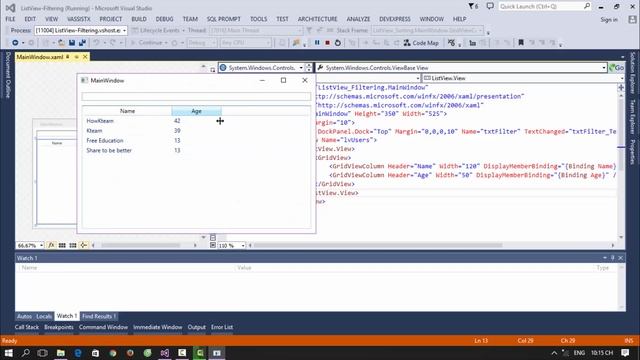This screenshot has height=360, width=640.
Task: Open the ListView.View member dropdown
Action: (621, 78)
